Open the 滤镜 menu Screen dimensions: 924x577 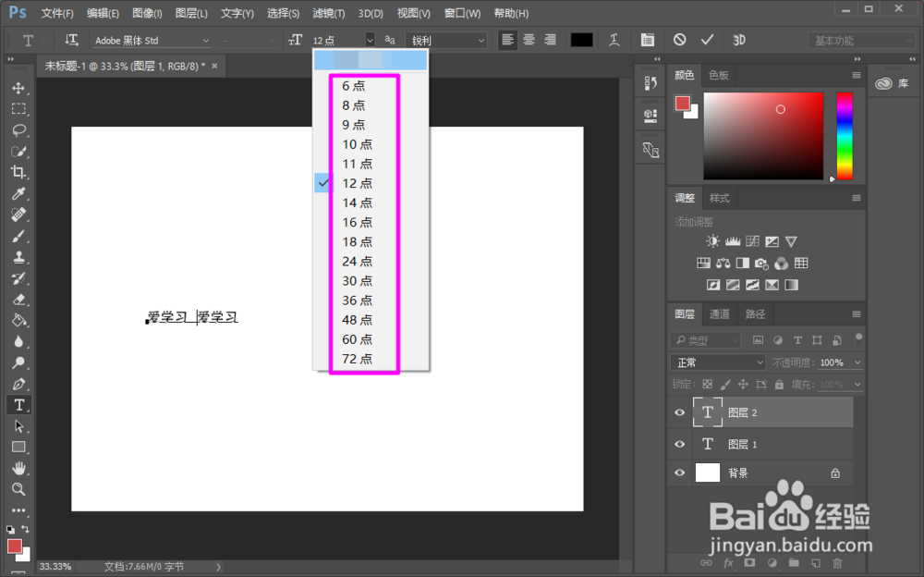click(327, 13)
